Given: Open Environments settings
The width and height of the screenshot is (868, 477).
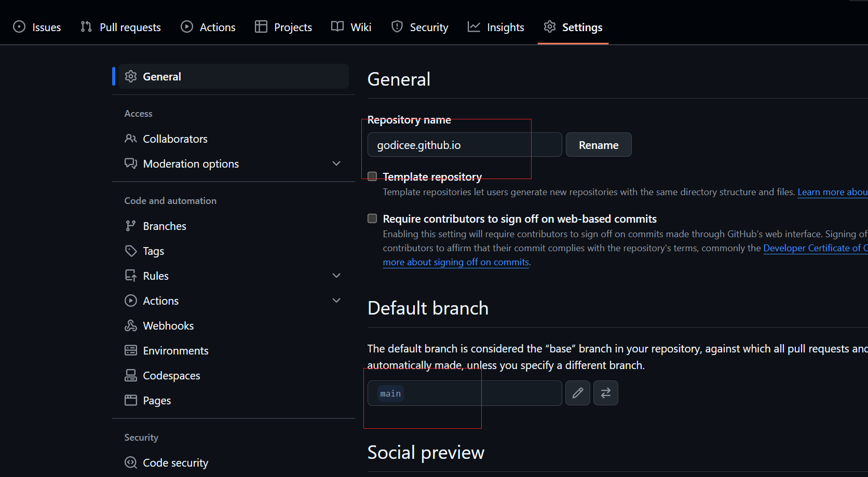Looking at the screenshot, I should [x=234, y=350].
